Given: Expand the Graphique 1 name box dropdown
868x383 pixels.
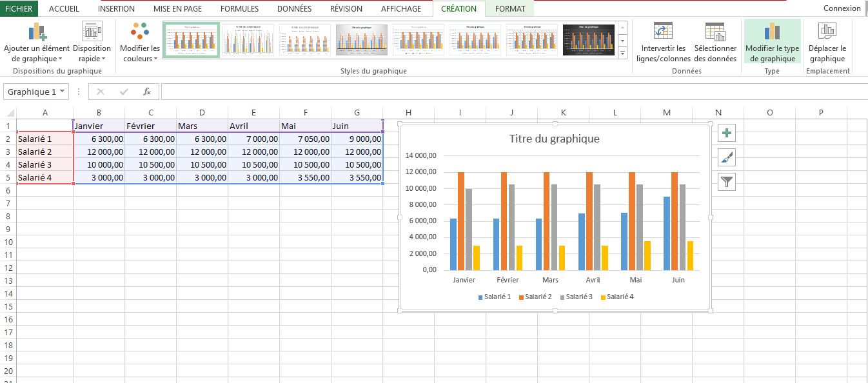Looking at the screenshot, I should 62,92.
